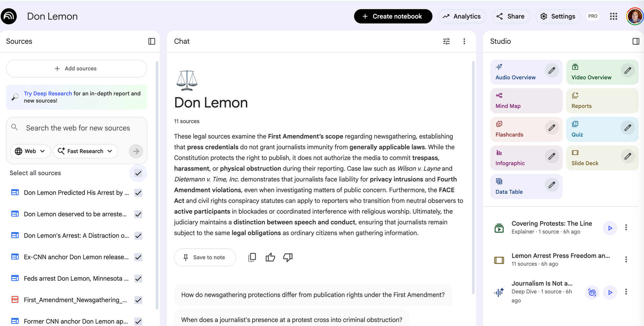Play the Covering Protests explainer video
The width and height of the screenshot is (644, 326).
tap(610, 228)
